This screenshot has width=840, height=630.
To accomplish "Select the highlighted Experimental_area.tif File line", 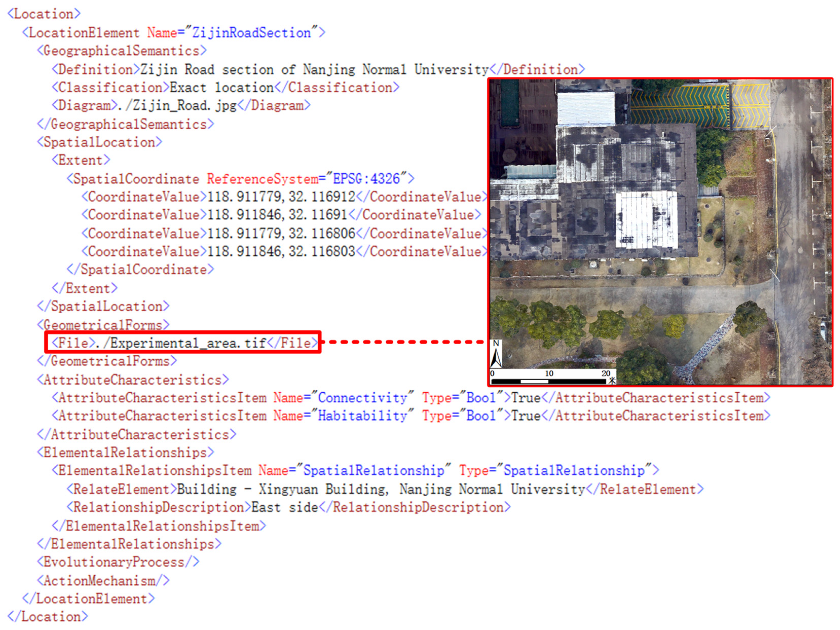I will click(184, 342).
